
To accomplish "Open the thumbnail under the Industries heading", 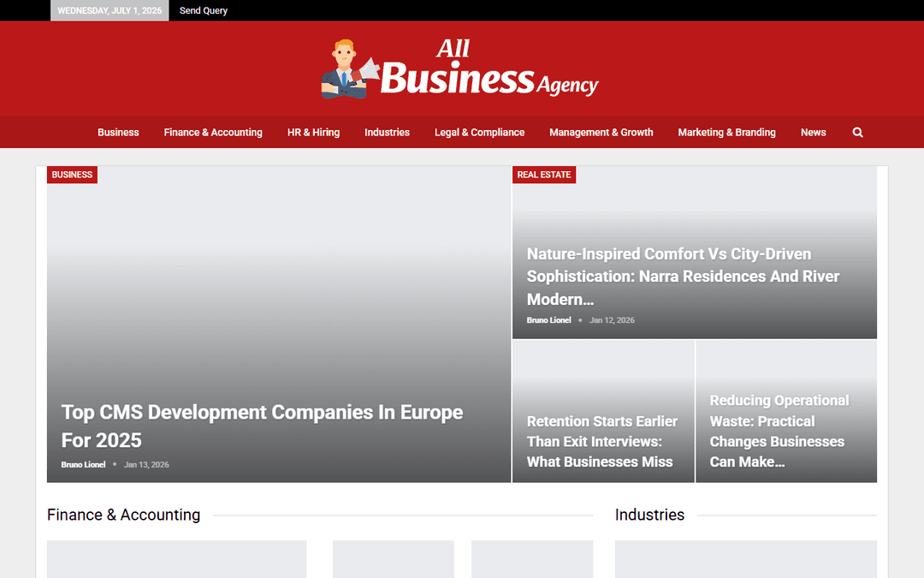I will (746, 559).
